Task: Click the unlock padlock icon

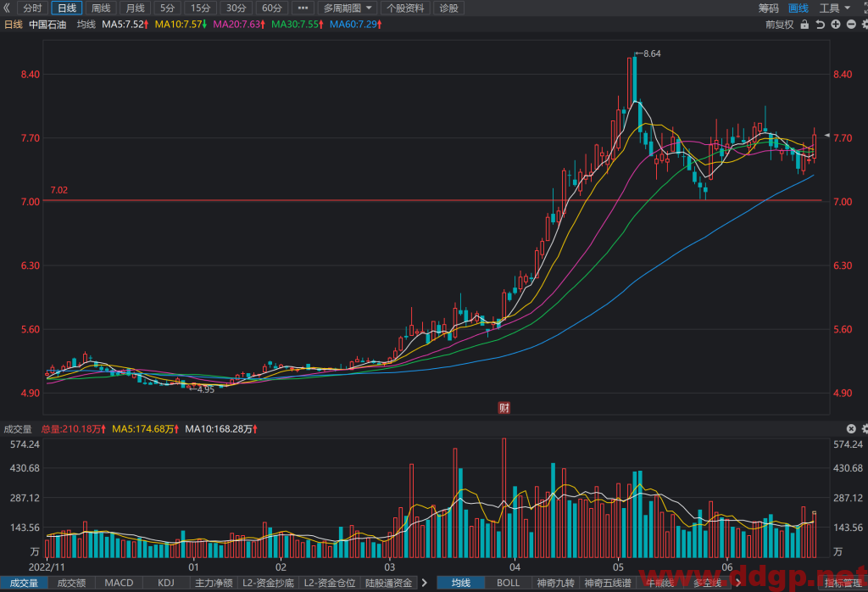Action: [x=804, y=25]
